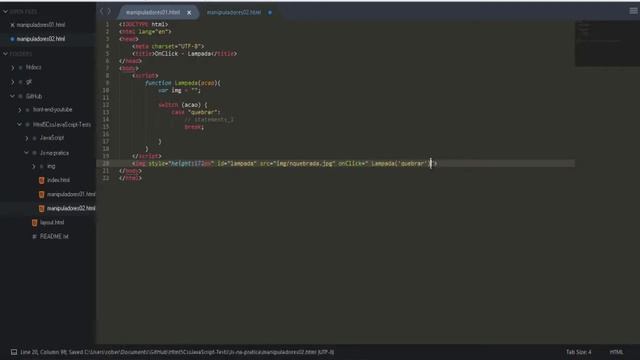Select the Js-na-pratica folder name
640x360 pixels.
click(x=54, y=153)
